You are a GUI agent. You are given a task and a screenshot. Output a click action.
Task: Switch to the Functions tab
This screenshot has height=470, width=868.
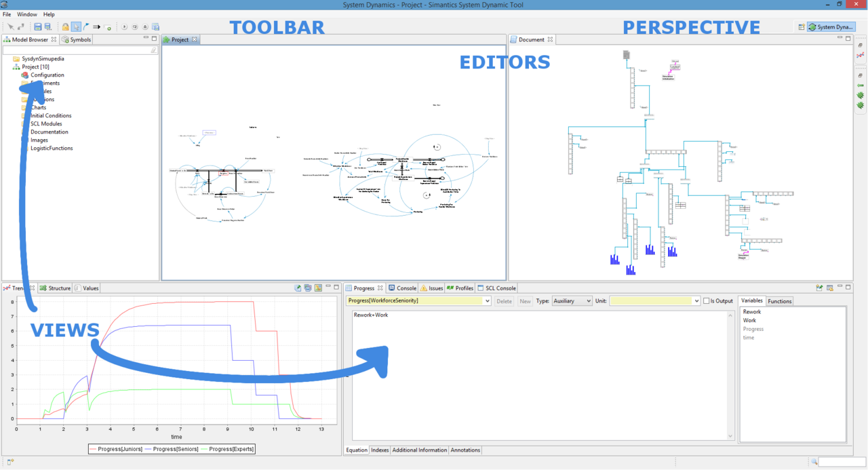[780, 301]
